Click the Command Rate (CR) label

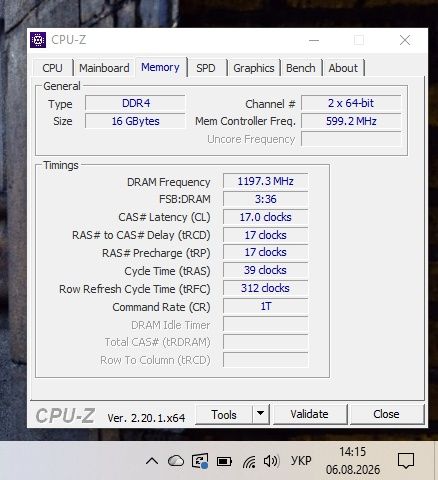point(161,307)
